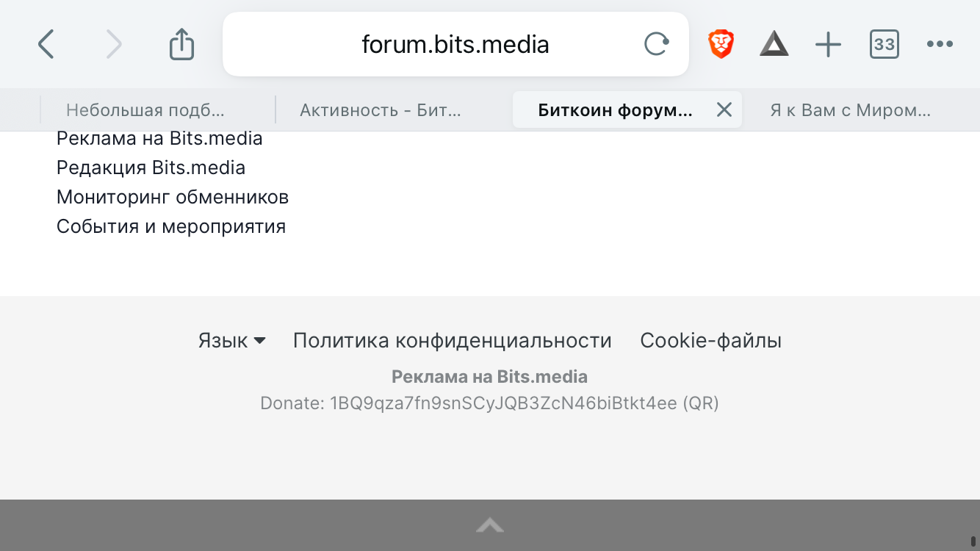Open Brave Rewards triangle icon

(774, 45)
